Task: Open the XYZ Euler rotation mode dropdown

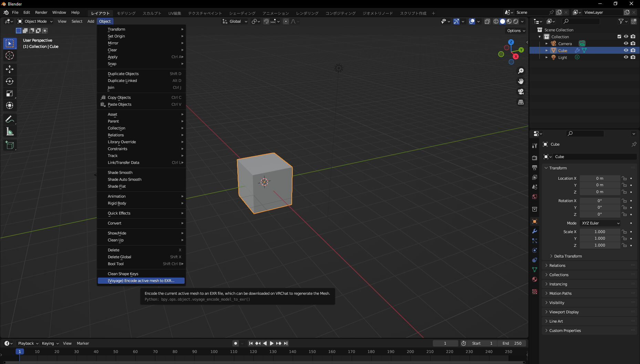Action: [600, 223]
